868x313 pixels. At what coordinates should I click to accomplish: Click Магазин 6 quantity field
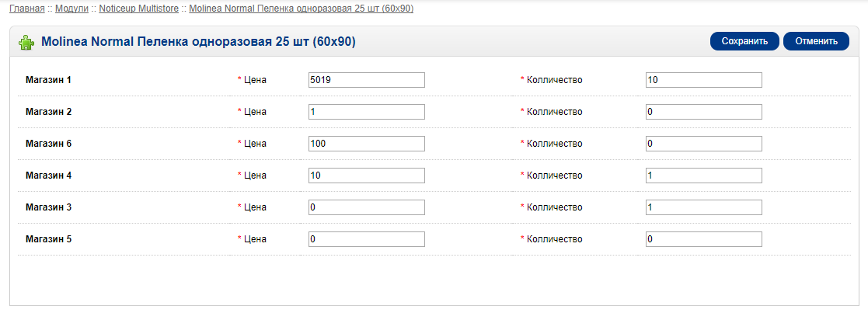coord(703,144)
